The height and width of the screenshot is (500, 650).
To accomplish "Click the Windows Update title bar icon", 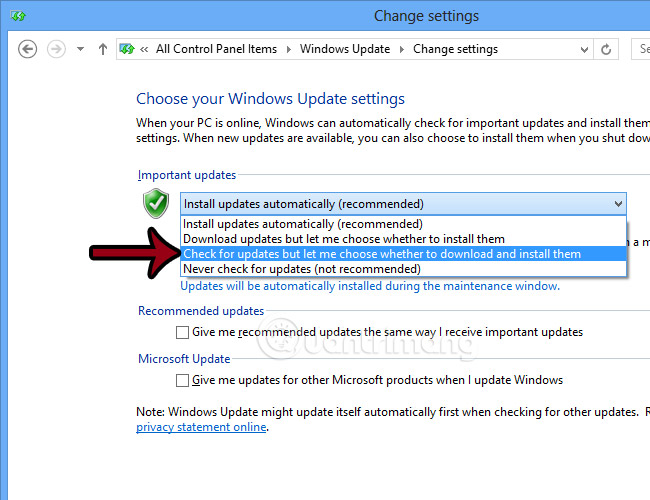I will click(19, 16).
